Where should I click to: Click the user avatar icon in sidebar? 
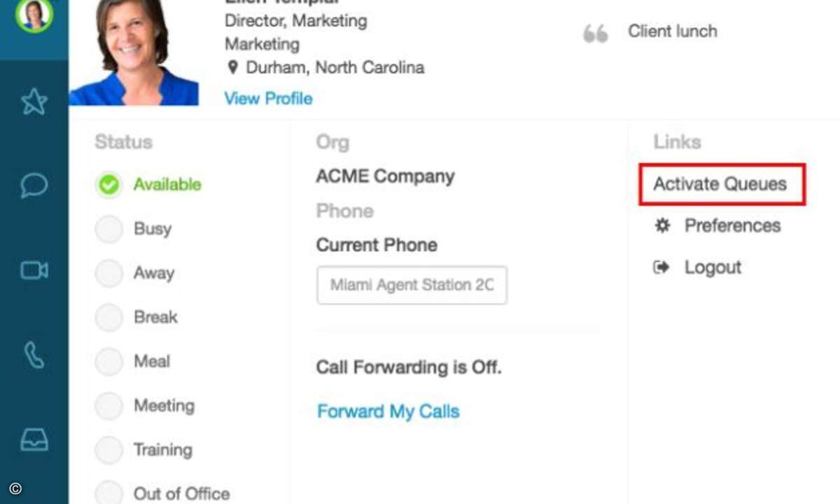(x=34, y=15)
